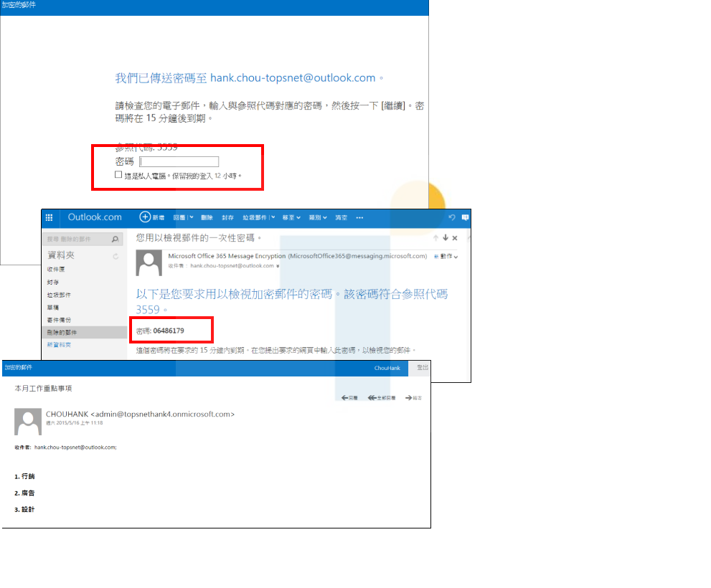Click 垃圾郵件 junk in Outlook toolbar
The width and height of the screenshot is (711, 588).
point(255,217)
